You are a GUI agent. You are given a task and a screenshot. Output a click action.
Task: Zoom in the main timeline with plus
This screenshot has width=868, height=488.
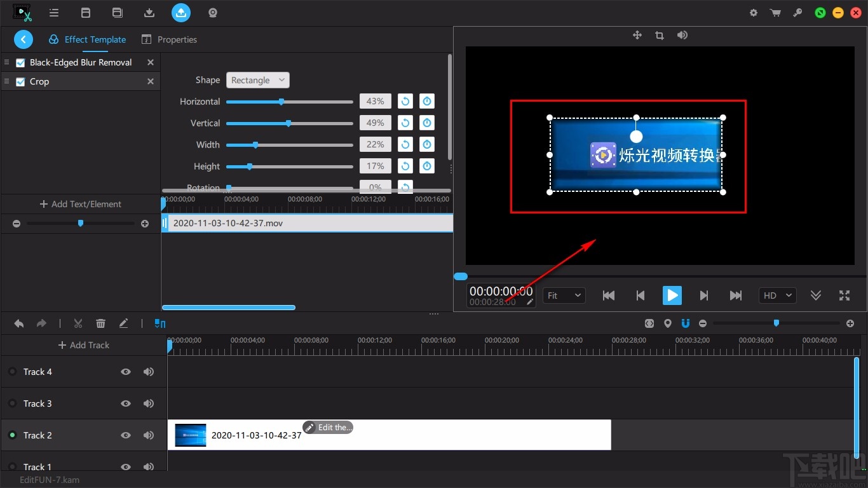[x=850, y=323]
